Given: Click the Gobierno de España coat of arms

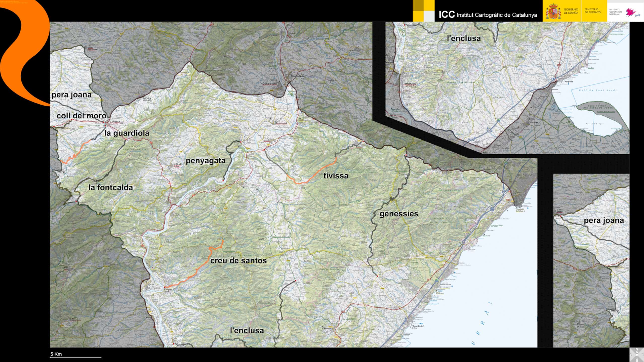Looking at the screenshot, I should click(553, 11).
